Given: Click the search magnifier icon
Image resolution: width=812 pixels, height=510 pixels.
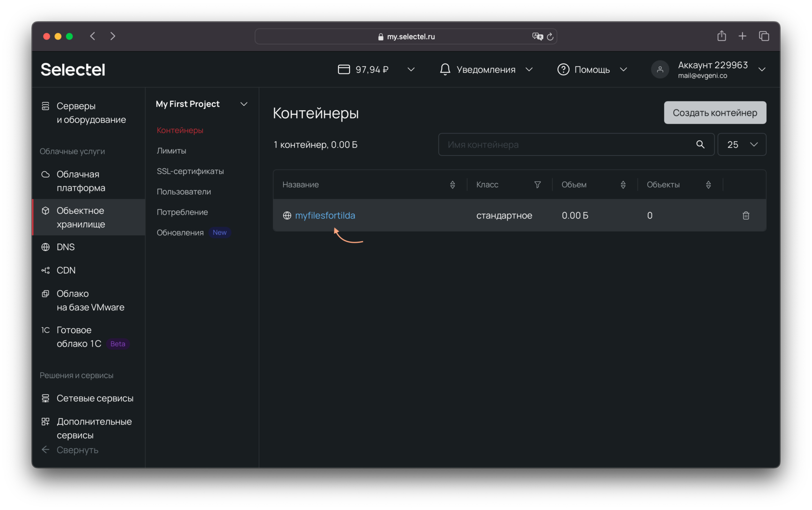Looking at the screenshot, I should (x=700, y=145).
